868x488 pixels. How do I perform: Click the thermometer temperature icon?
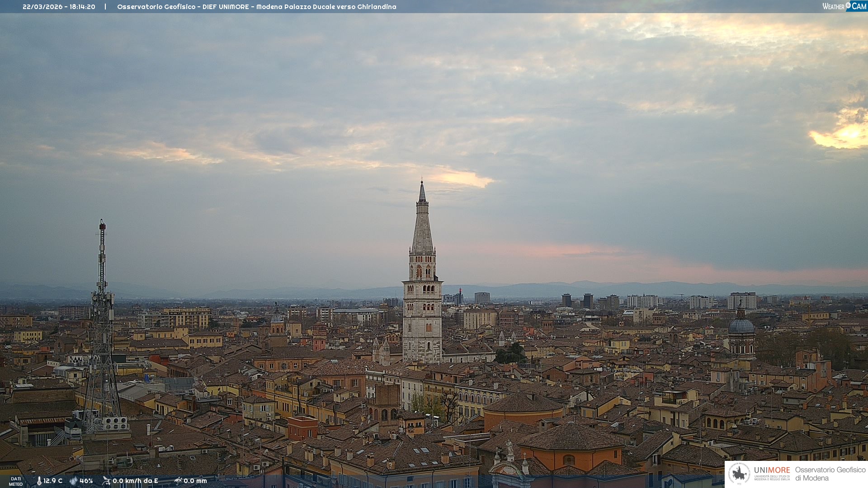pyautogui.click(x=39, y=481)
